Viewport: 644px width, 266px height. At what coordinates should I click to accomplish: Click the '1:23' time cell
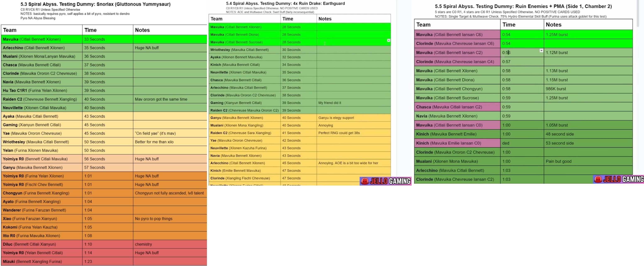point(108,261)
